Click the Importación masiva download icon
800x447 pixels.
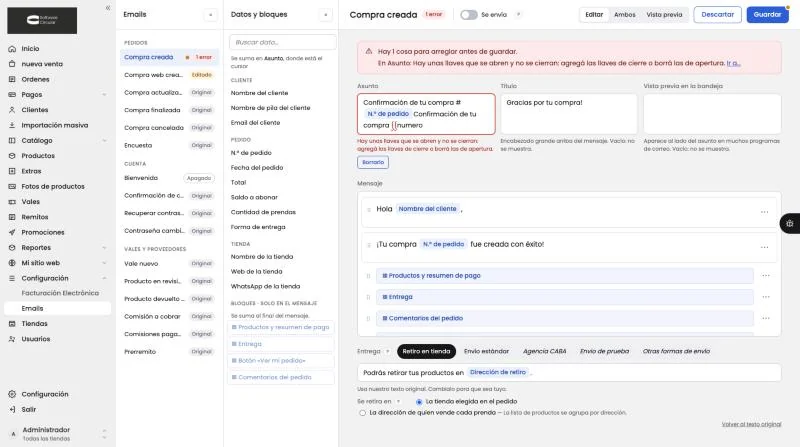(x=12, y=126)
